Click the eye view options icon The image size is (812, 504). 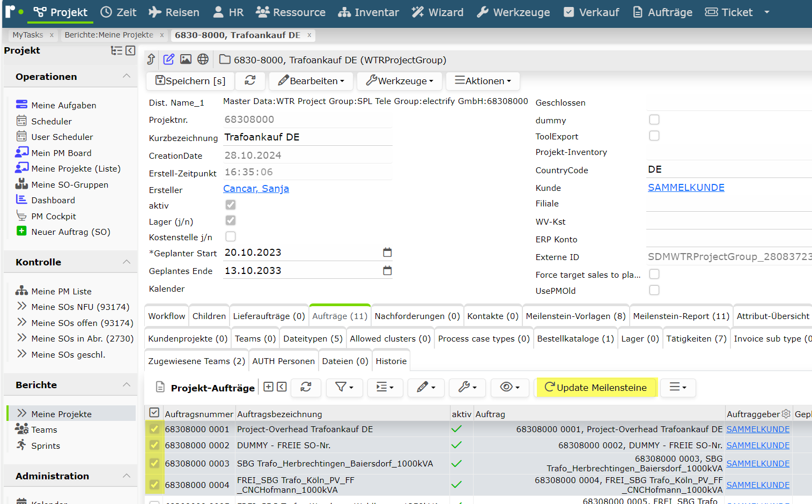coord(510,387)
